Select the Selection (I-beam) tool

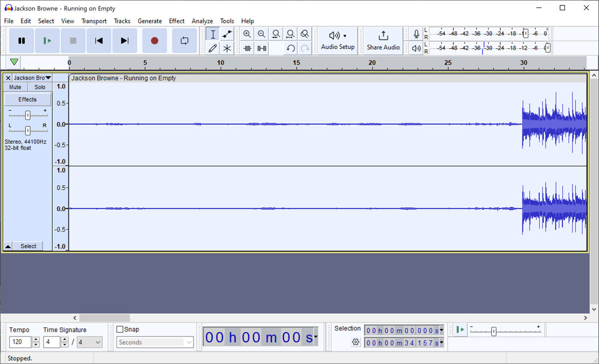(213, 34)
